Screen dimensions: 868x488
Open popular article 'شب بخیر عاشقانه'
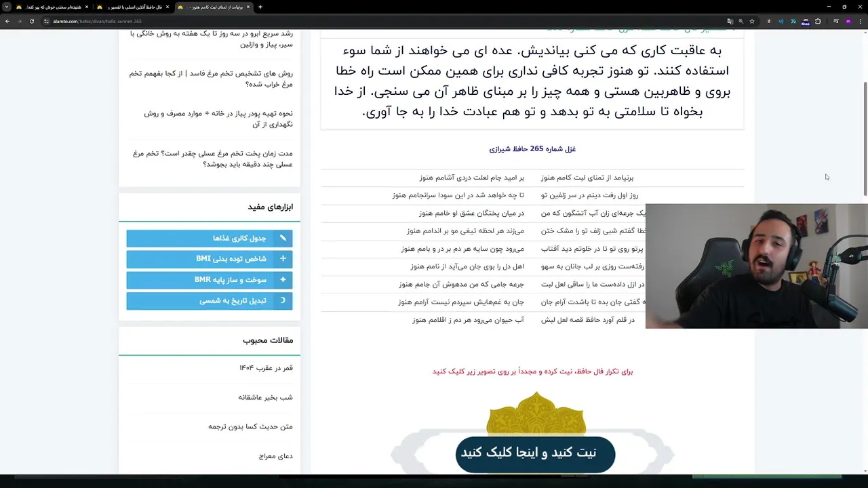265,397
